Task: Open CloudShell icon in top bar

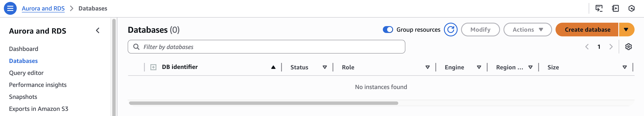Action: tap(599, 8)
